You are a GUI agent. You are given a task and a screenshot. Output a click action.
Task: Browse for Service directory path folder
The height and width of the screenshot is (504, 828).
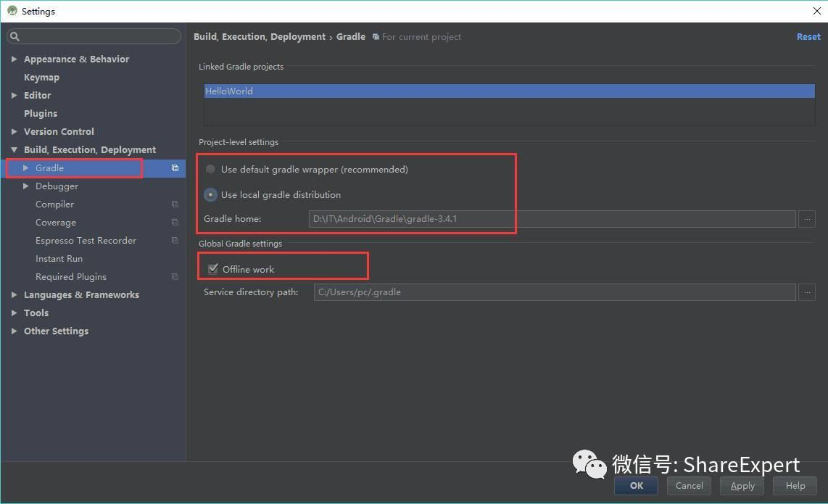[807, 292]
